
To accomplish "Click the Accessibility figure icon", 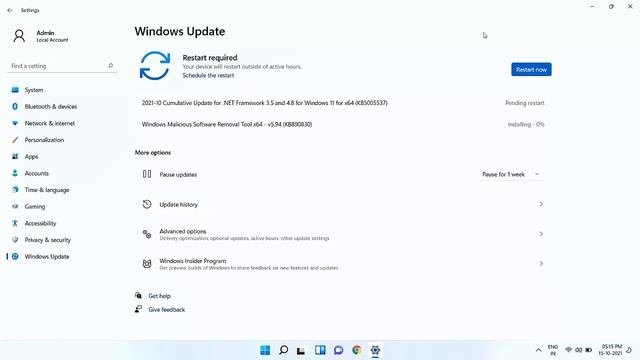I will [15, 223].
